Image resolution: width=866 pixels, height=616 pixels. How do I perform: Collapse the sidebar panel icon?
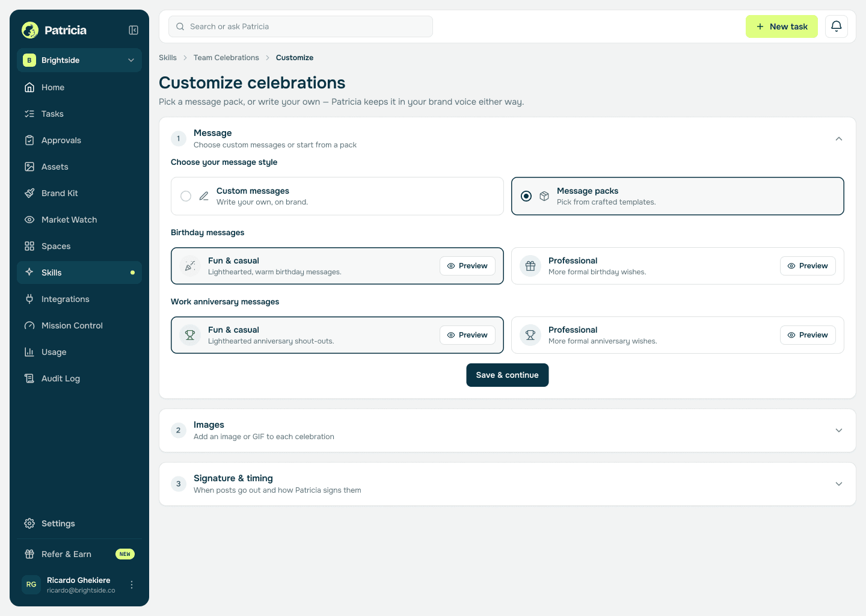point(134,30)
